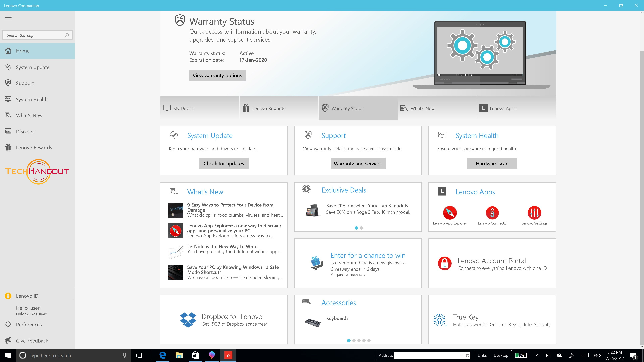The width and height of the screenshot is (644, 362).
Task: Open Support in the sidebar
Action: 38,83
